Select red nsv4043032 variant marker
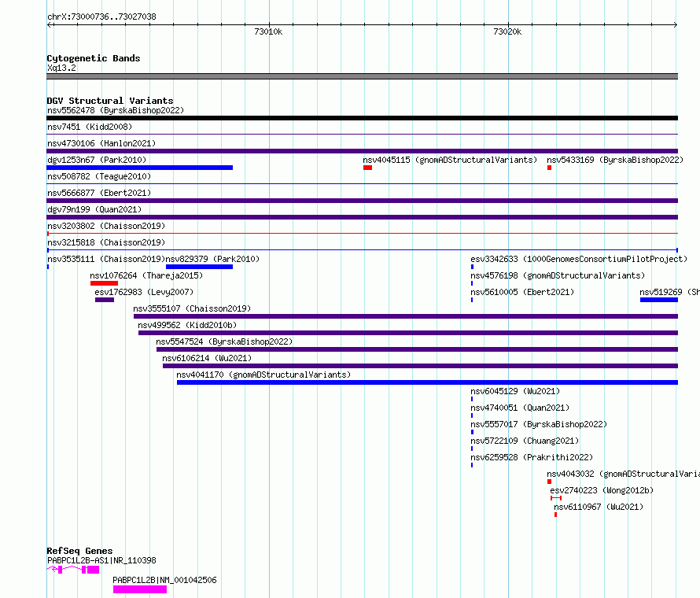The width and height of the screenshot is (700, 598). tap(549, 482)
